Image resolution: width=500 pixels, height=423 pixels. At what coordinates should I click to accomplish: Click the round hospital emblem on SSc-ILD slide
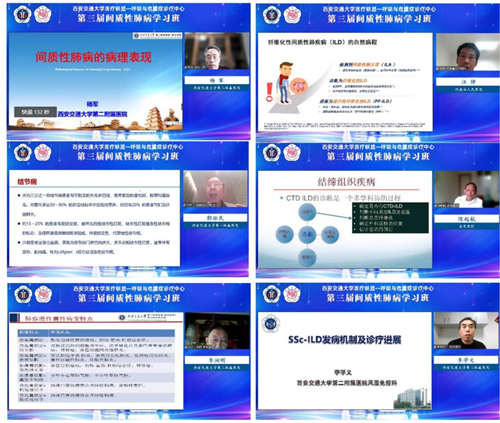[x=271, y=324]
